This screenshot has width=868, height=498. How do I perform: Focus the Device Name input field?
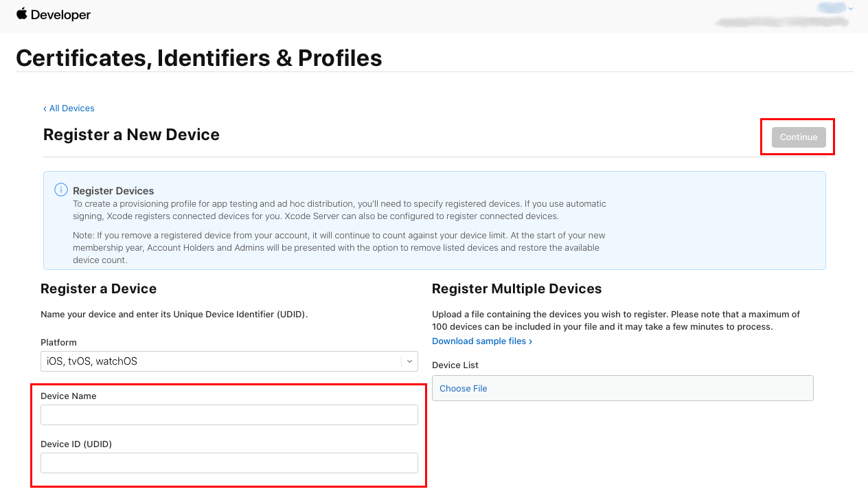pyautogui.click(x=229, y=414)
